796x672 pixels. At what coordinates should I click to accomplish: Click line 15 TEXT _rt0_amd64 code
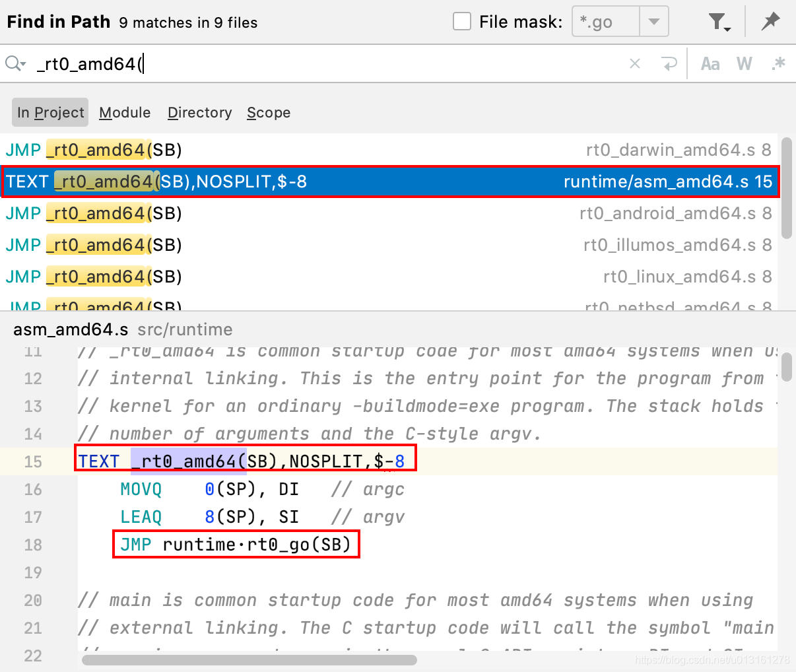click(242, 461)
